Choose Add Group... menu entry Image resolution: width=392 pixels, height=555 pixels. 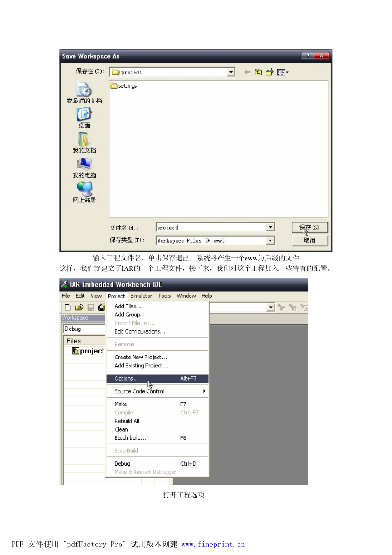(157, 315)
